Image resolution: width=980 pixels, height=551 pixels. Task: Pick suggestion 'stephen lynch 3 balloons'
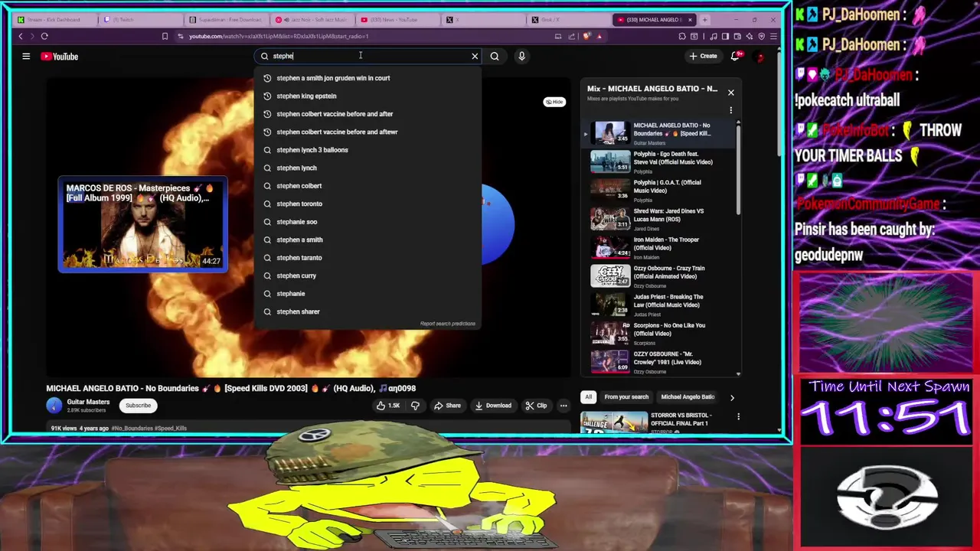367,150
